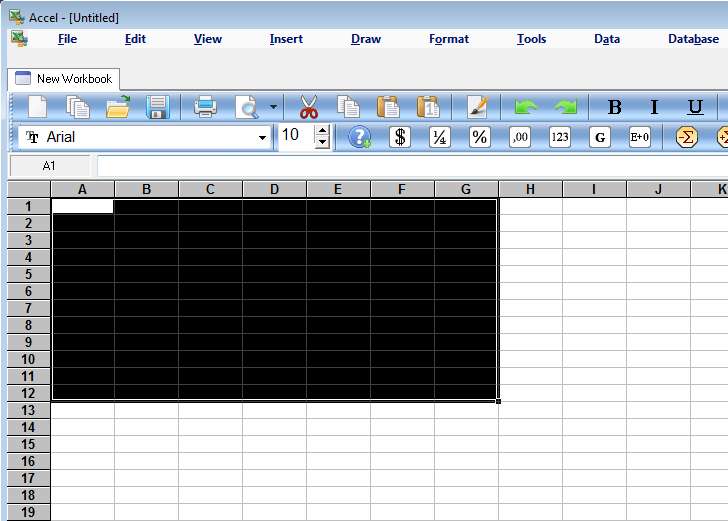This screenshot has width=728, height=521.
Task: Open the Arial font dropdown
Action: point(262,137)
